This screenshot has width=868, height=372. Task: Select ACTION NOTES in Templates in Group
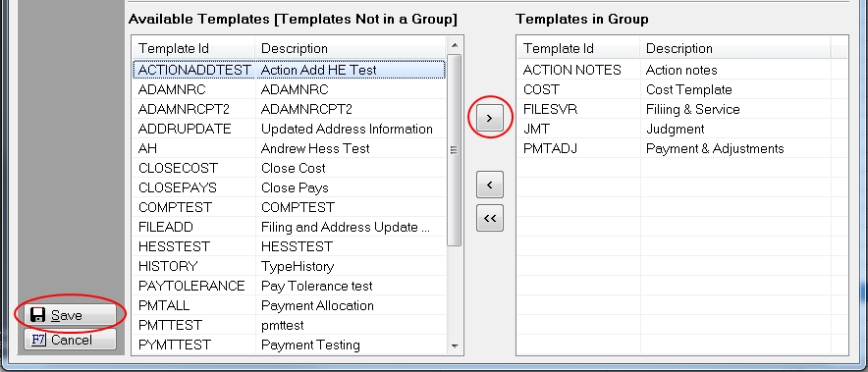click(x=682, y=70)
